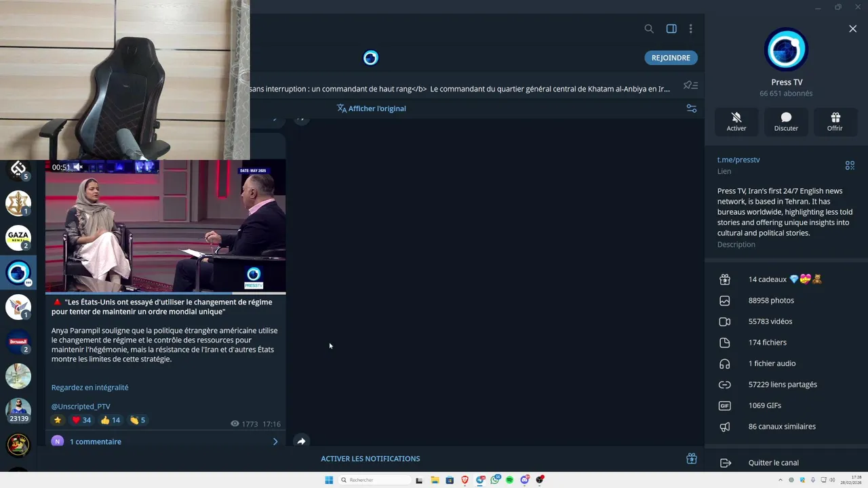Close the channel info panel
The width and height of the screenshot is (868, 488).
[852, 28]
